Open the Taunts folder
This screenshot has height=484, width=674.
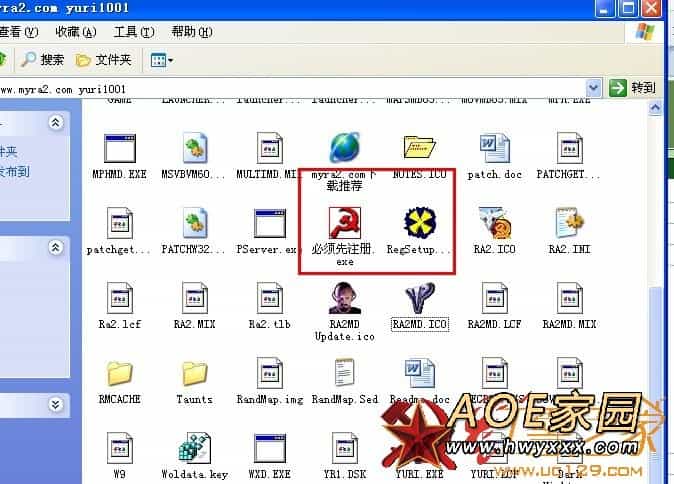(x=195, y=373)
